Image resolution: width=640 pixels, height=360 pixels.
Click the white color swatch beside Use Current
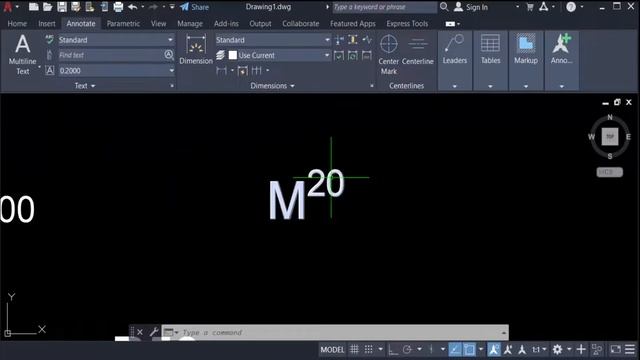(233, 55)
